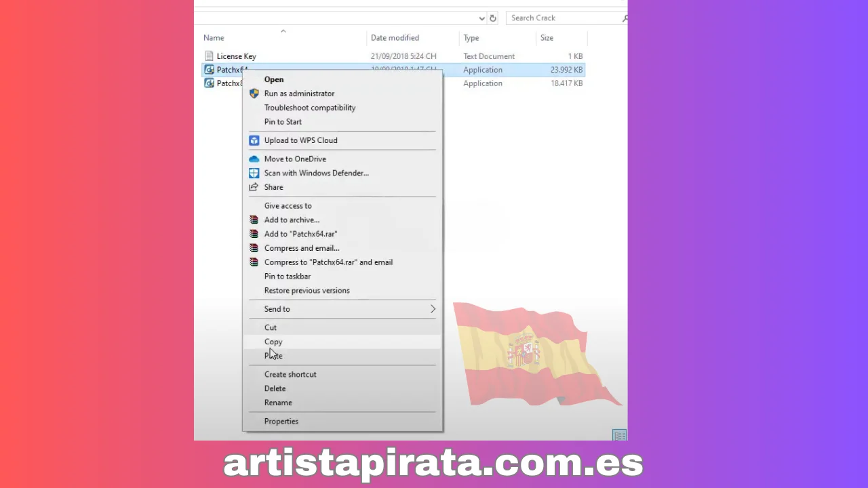Expand the Send to submenu arrow
868x488 pixels.
433,309
